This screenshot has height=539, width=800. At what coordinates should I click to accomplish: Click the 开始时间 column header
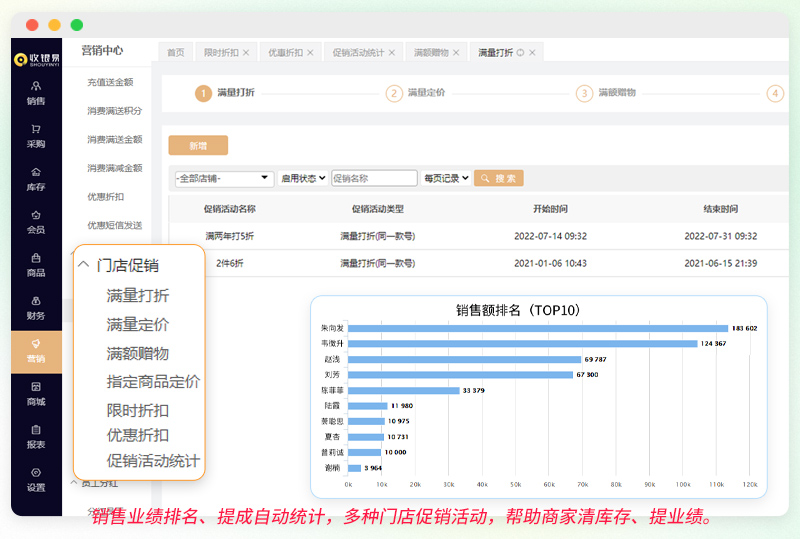pyautogui.click(x=550, y=209)
